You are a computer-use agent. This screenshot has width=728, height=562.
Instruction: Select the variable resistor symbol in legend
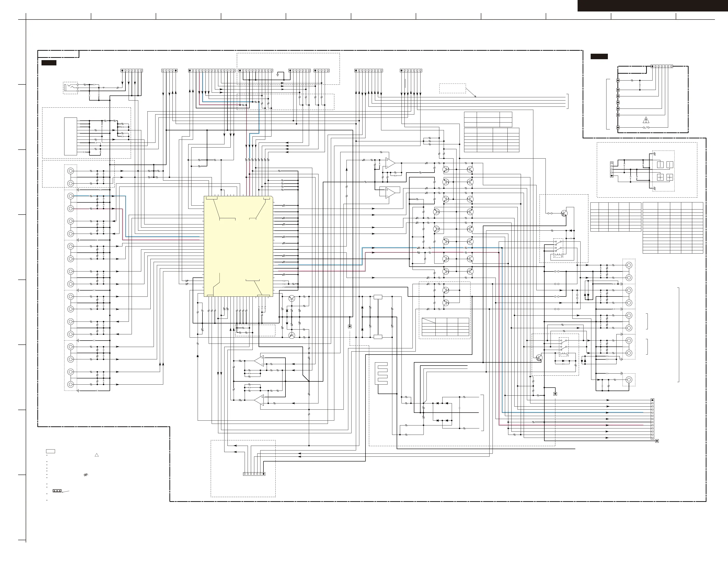[x=86, y=475]
